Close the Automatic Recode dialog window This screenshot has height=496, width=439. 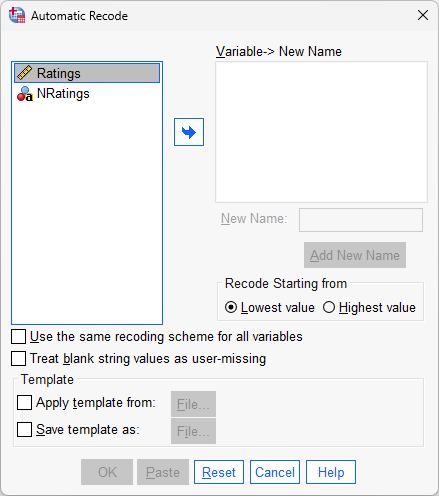[x=423, y=15]
